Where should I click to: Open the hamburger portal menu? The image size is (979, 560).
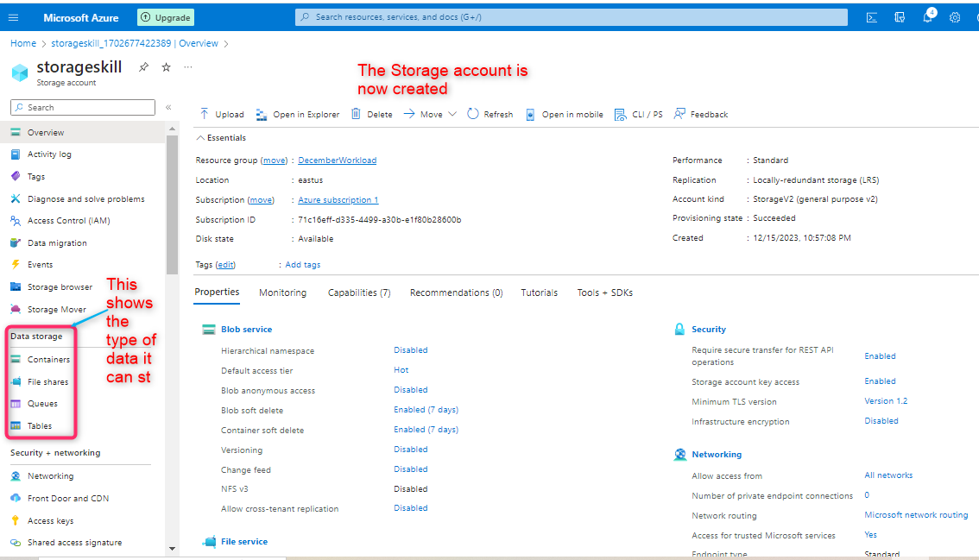point(13,17)
